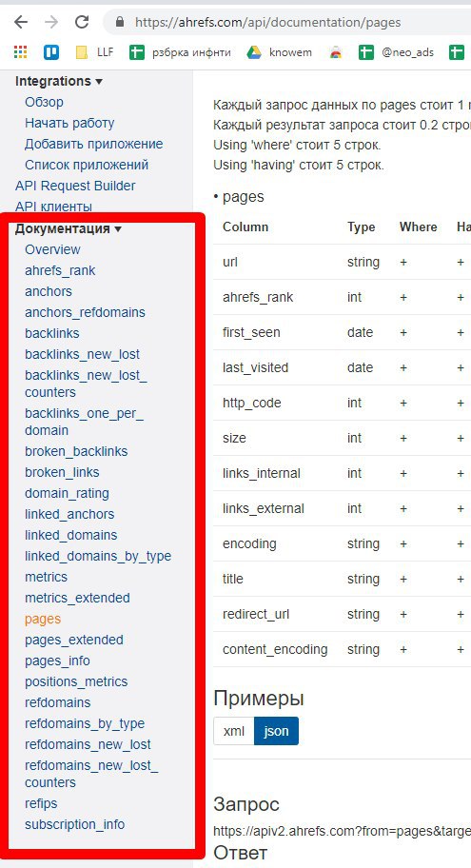The height and width of the screenshot is (868, 471).
Task: Open Список приложений link
Action: [87, 165]
